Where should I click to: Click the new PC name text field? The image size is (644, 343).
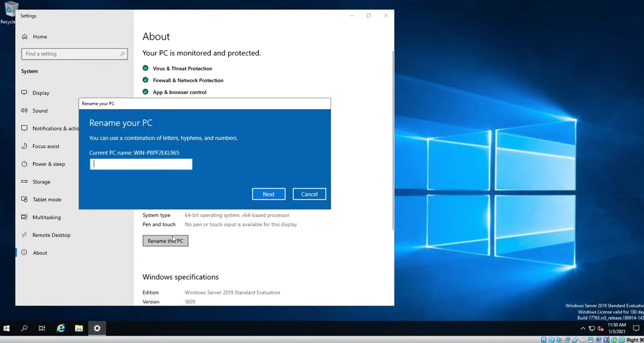click(x=141, y=164)
